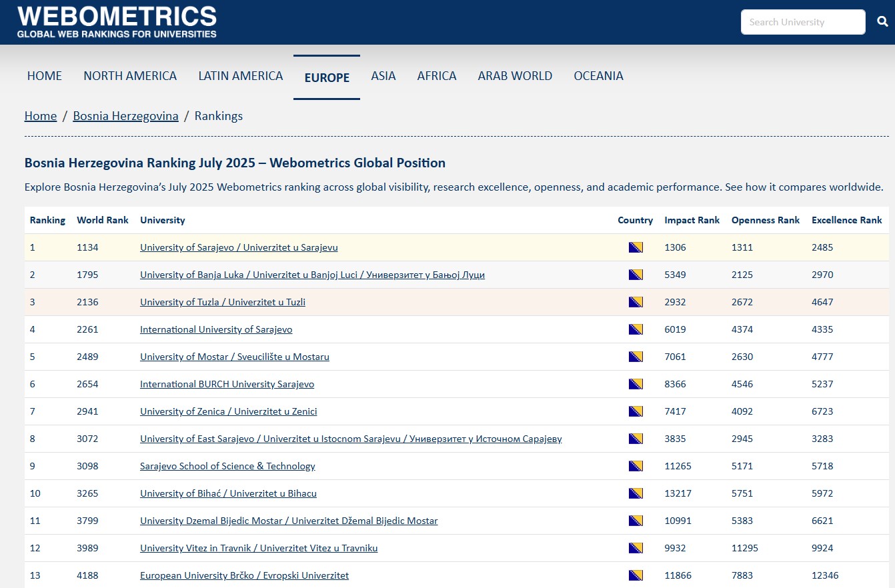Sort by the World Rank column header
Image resolution: width=895 pixels, height=588 pixels.
pos(102,220)
